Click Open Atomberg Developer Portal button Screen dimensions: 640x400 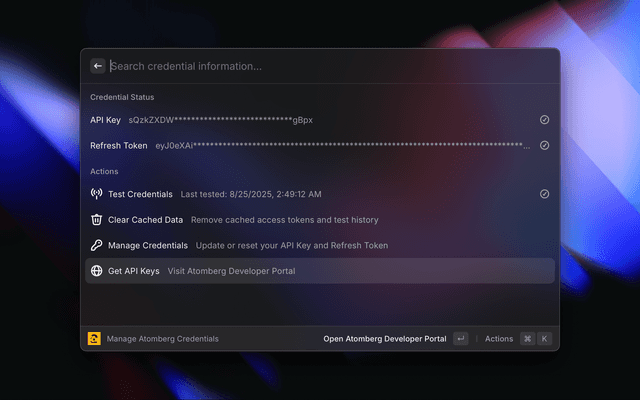tap(385, 339)
